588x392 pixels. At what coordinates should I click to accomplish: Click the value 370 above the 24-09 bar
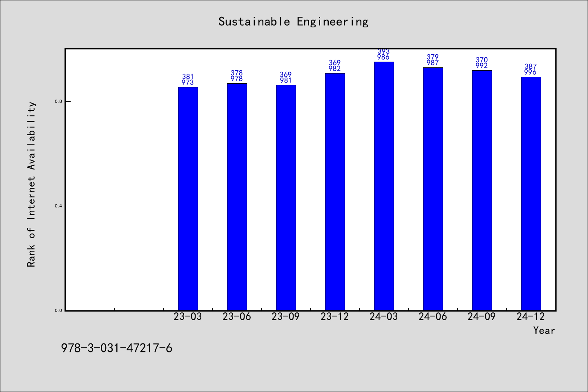pyautogui.click(x=482, y=60)
